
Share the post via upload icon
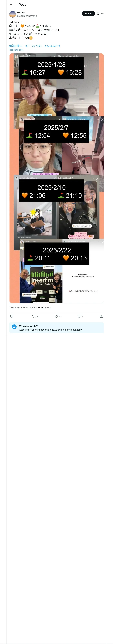coord(101,316)
